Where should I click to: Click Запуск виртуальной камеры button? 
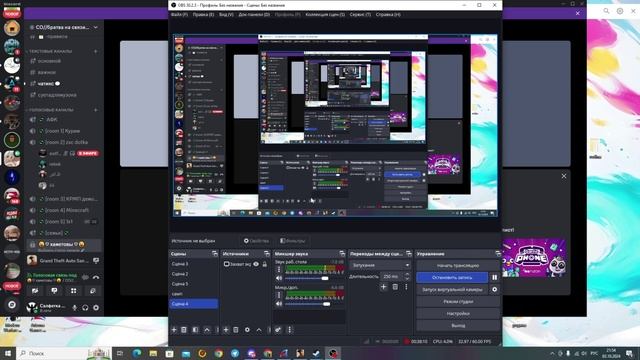[x=452, y=289]
